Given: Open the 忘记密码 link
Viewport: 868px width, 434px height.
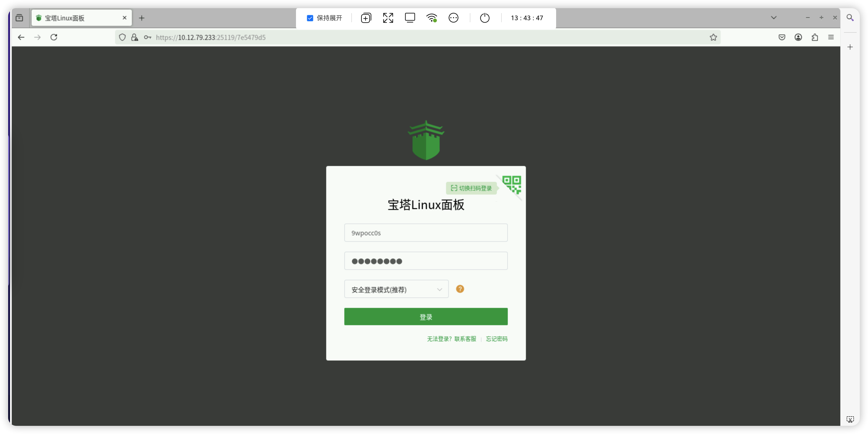Looking at the screenshot, I should point(497,339).
